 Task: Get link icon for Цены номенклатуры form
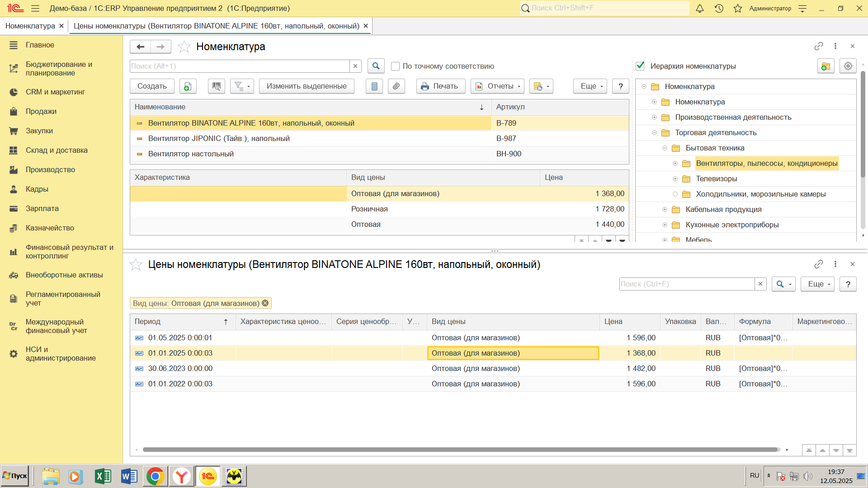pos(819,264)
